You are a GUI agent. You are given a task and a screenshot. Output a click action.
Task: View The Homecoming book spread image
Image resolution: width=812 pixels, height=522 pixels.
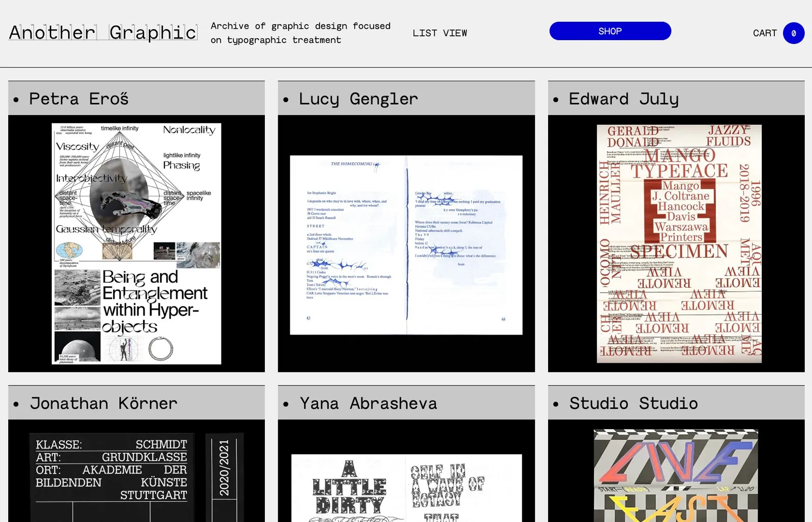(406, 245)
